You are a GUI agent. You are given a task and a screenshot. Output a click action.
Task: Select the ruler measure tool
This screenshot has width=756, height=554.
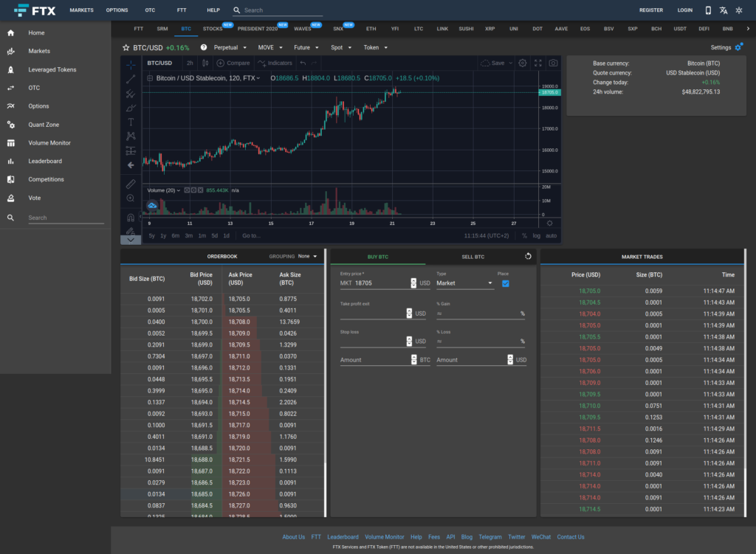(131, 184)
